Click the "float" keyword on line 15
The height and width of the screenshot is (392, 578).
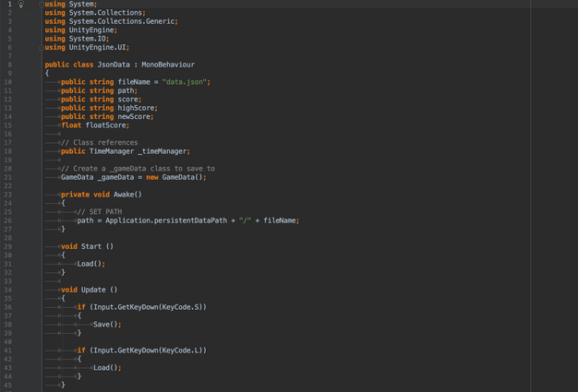pos(71,125)
